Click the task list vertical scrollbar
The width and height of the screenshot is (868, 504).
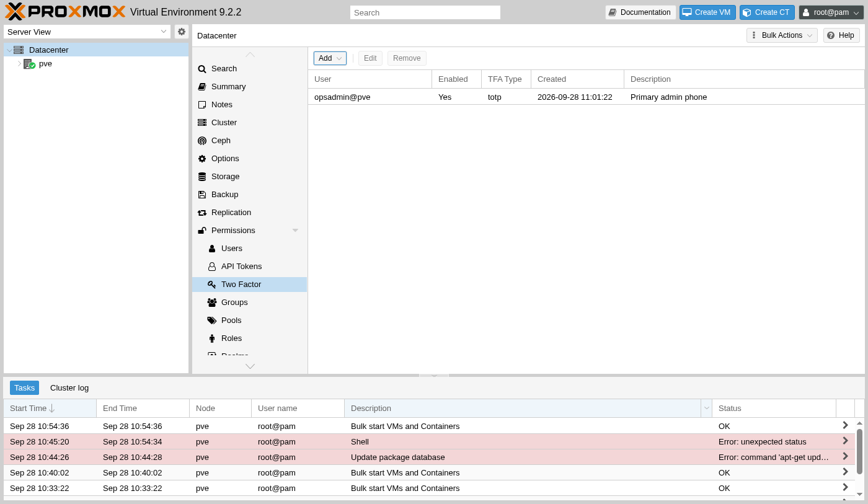point(859,451)
